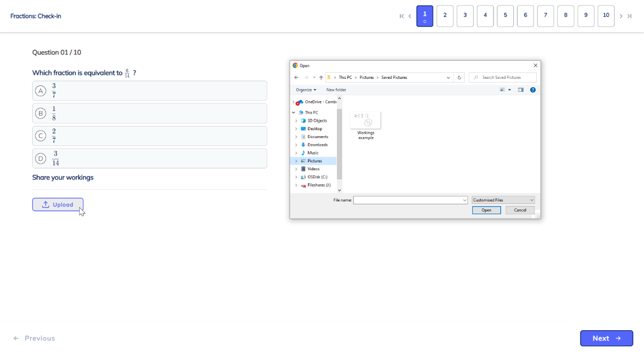Viewport: 644px width, 354px height.
Task: Select answer option A, three sevenths
Action: point(149,90)
